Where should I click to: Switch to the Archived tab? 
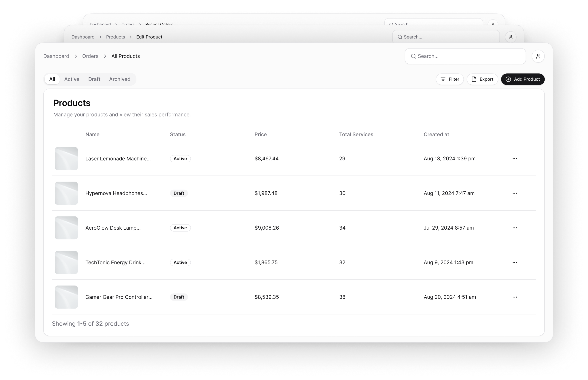[120, 79]
